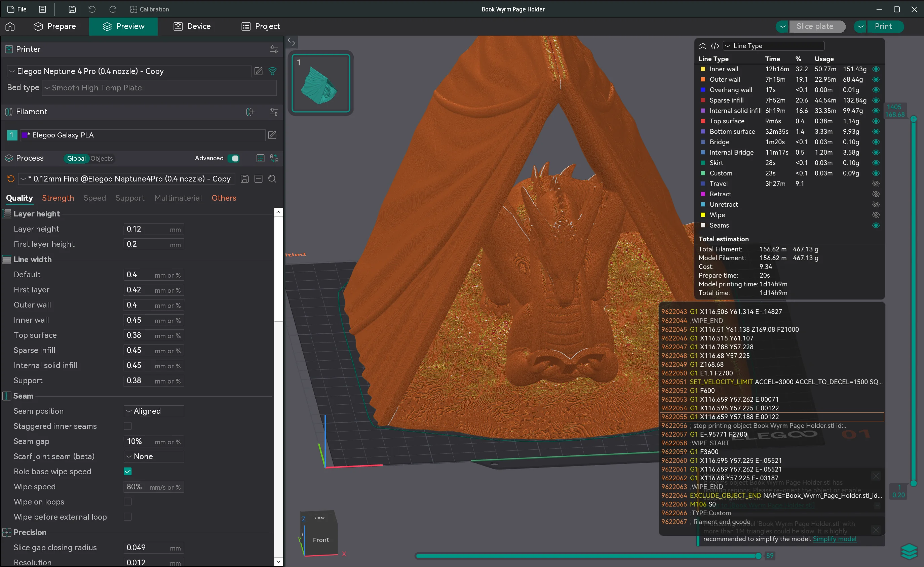Open the process preset dropdown
924x567 pixels.
[127, 179]
